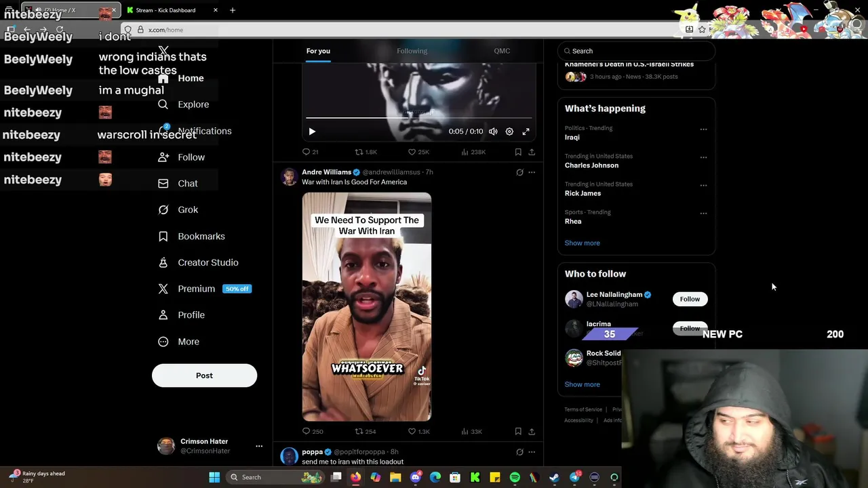Open more options on Andre Williams post
The height and width of the screenshot is (488, 868).
[532, 172]
